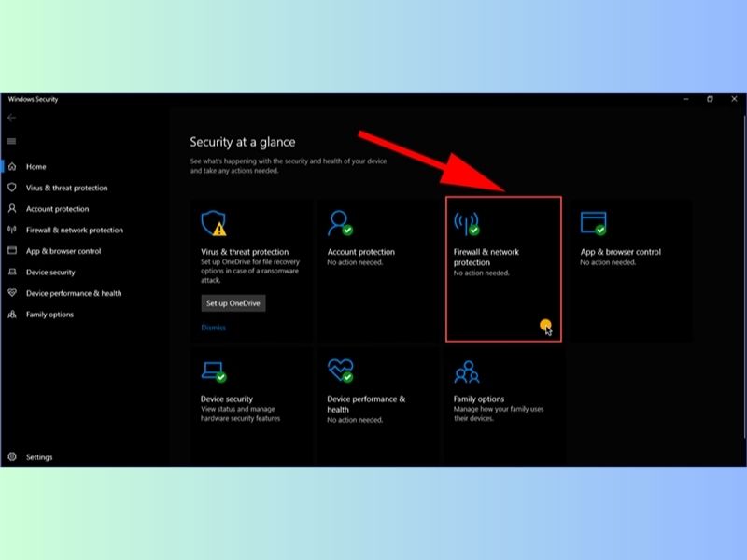Open Virus & threat protection from sidebar
747x560 pixels.
click(66, 188)
